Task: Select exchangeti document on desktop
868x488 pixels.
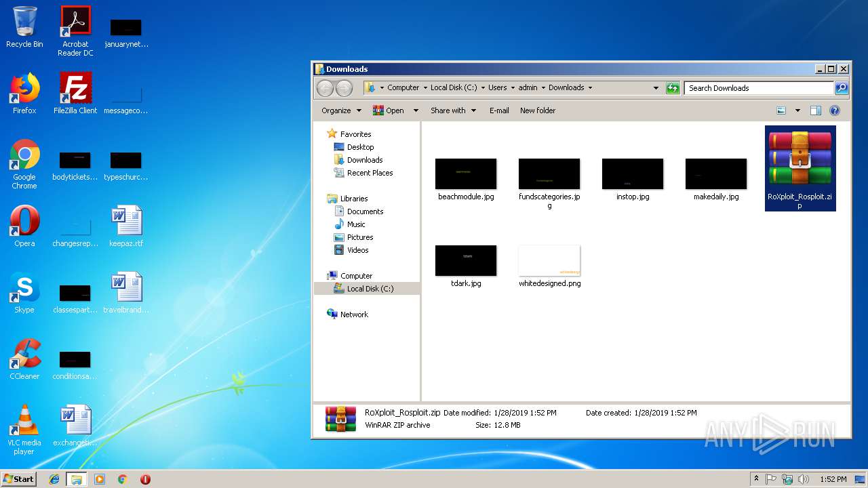Action: pos(75,426)
